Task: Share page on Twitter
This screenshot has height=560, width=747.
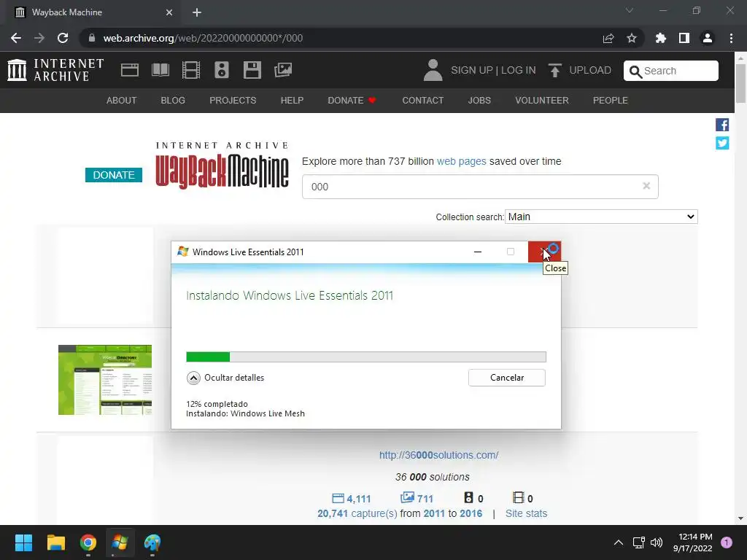Action: pyautogui.click(x=722, y=143)
